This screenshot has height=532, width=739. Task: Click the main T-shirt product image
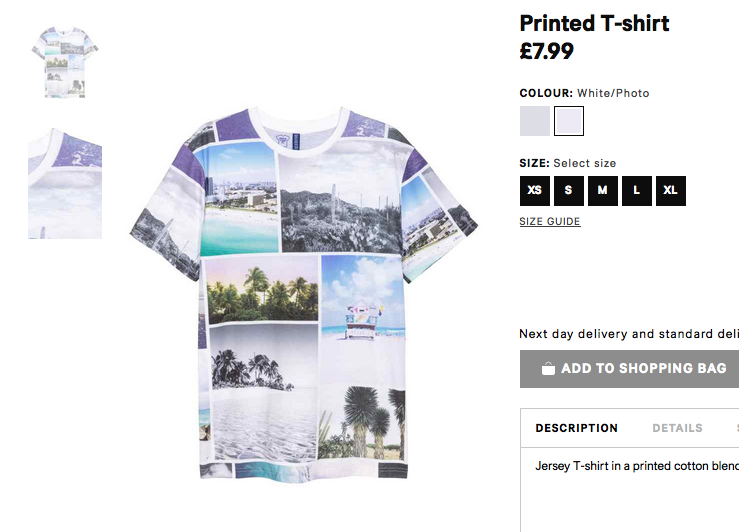coord(304,292)
